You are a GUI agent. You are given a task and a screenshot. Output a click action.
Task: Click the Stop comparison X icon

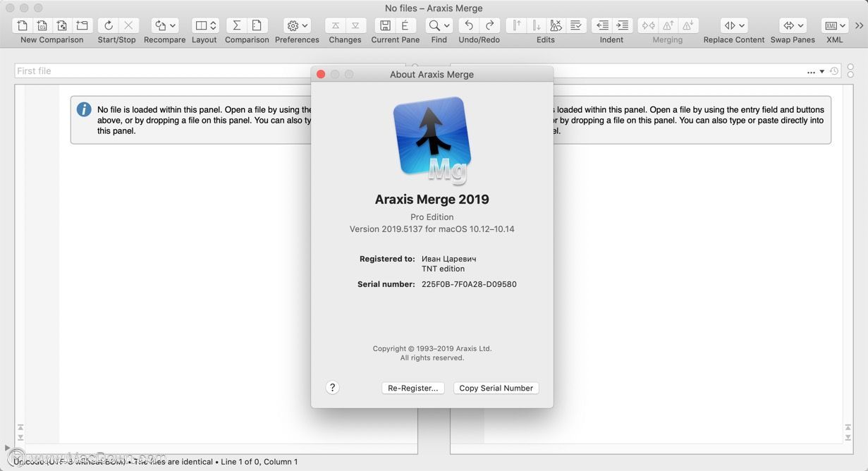128,25
